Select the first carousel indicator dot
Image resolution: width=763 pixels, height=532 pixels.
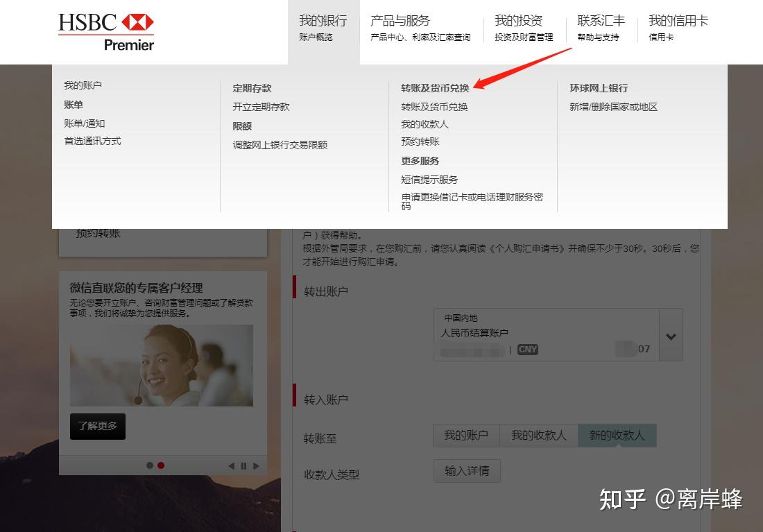point(150,465)
